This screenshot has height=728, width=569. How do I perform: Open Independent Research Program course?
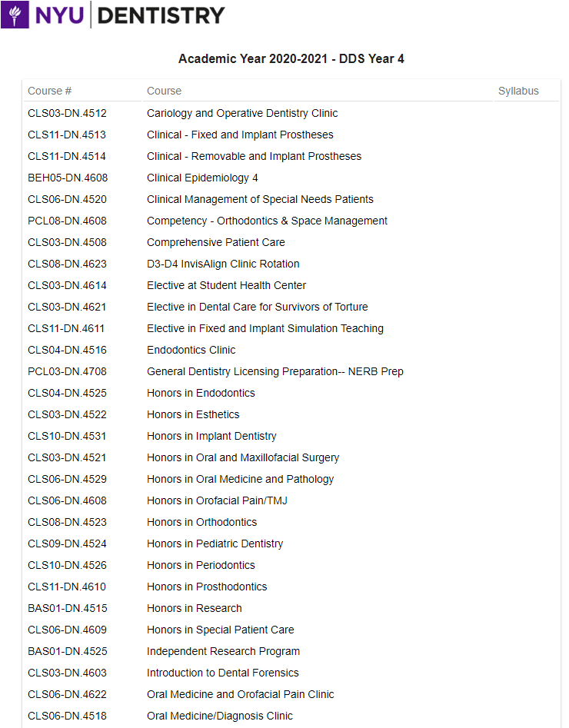tap(223, 651)
